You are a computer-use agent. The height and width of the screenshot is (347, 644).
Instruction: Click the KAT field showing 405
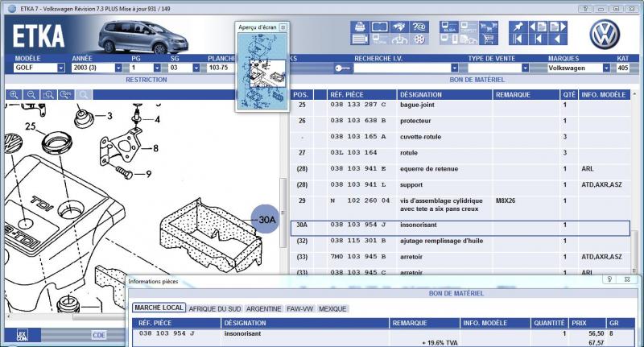click(623, 68)
